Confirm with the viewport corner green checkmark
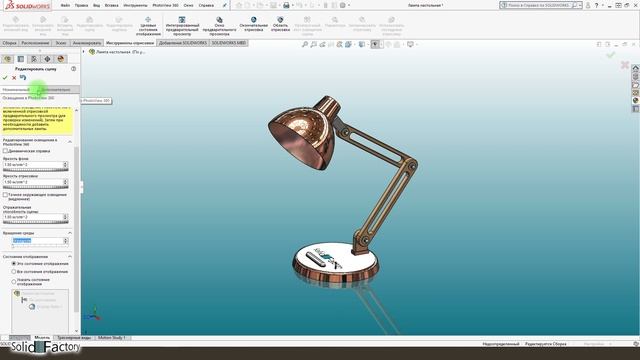The width and height of the screenshot is (640, 360). (x=611, y=55)
